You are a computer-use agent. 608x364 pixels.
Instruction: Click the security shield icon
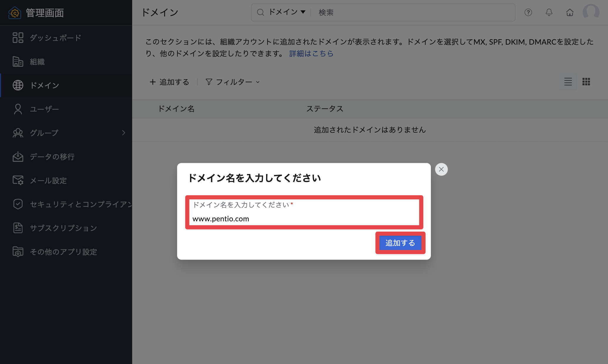click(x=18, y=204)
